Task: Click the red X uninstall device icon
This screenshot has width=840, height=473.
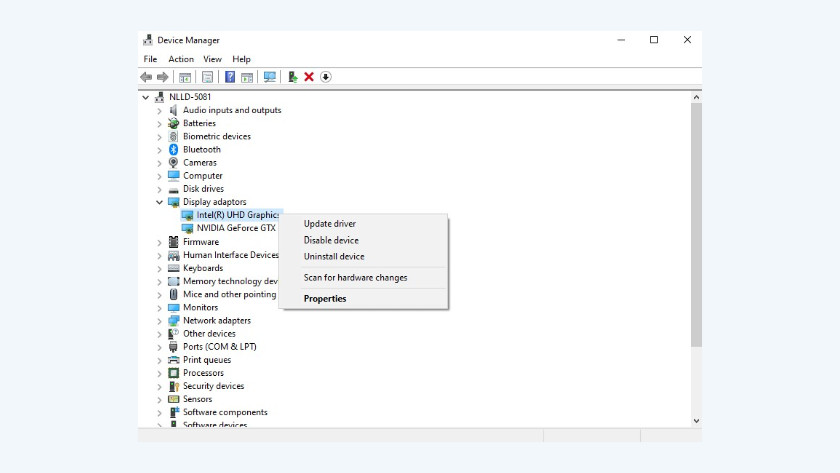Action: point(309,77)
